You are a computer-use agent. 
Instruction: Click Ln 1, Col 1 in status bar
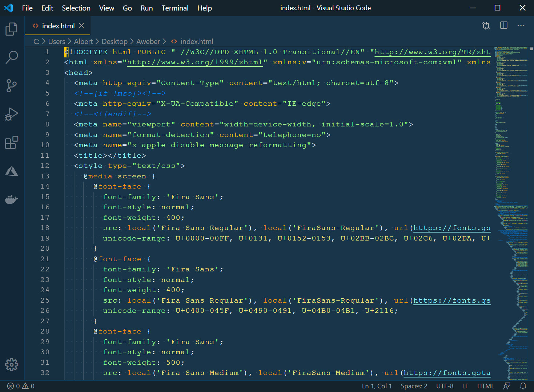click(377, 386)
